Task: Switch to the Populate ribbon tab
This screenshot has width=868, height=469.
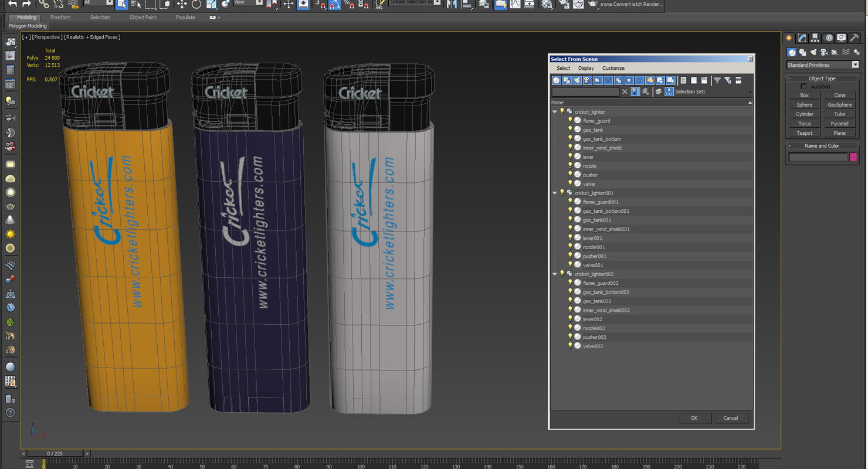Action: 185,18
